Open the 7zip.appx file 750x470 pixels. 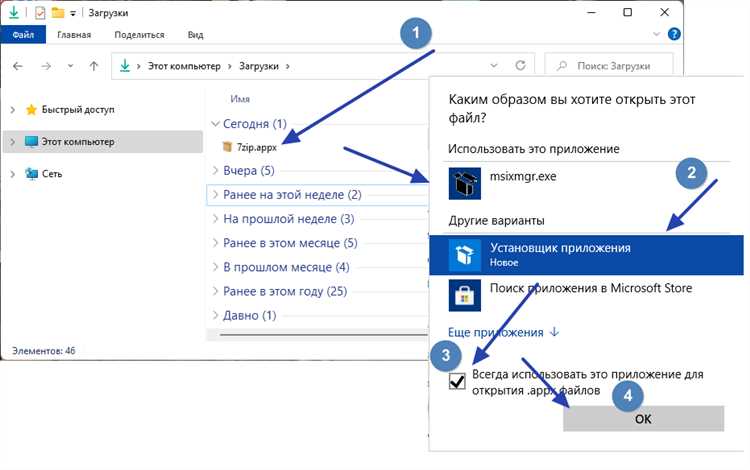pyautogui.click(x=256, y=147)
